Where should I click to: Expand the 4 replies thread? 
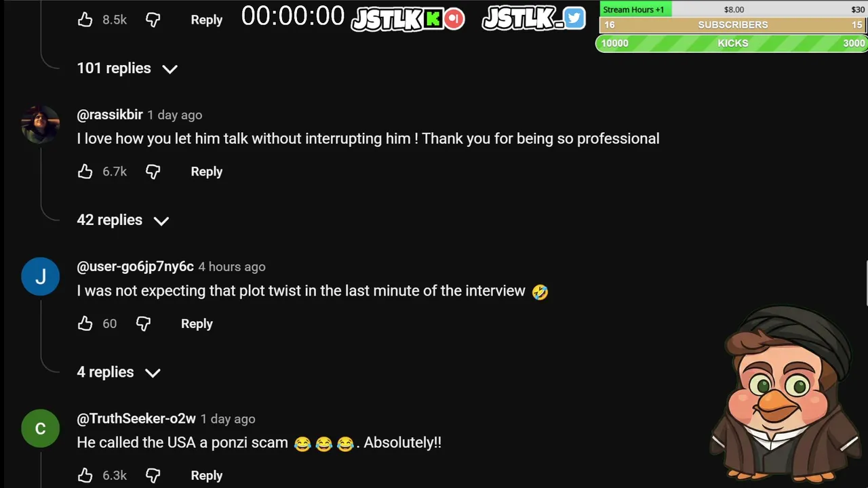(x=119, y=372)
